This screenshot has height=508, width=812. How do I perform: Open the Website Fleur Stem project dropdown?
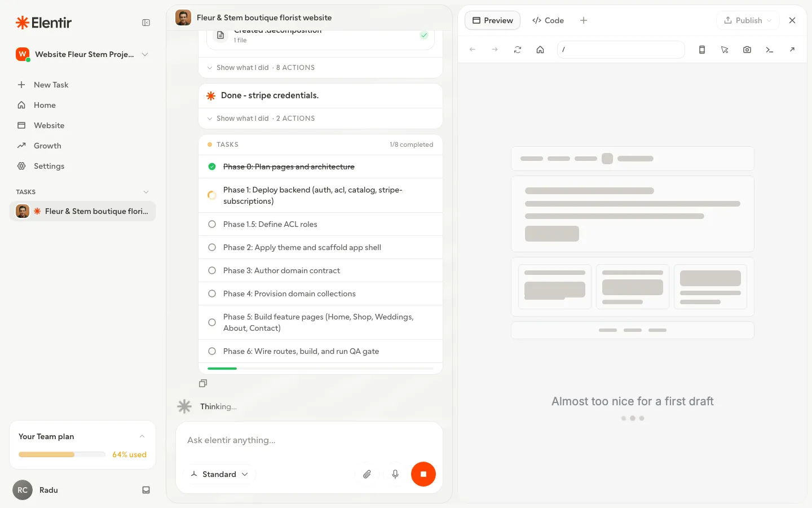[x=82, y=54]
